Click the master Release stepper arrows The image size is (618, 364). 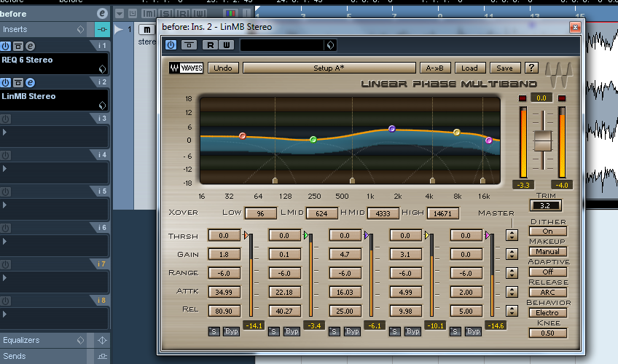512,310
